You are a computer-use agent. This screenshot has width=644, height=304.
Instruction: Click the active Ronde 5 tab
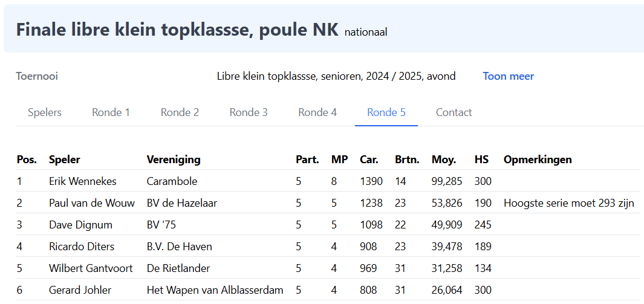[x=386, y=112]
